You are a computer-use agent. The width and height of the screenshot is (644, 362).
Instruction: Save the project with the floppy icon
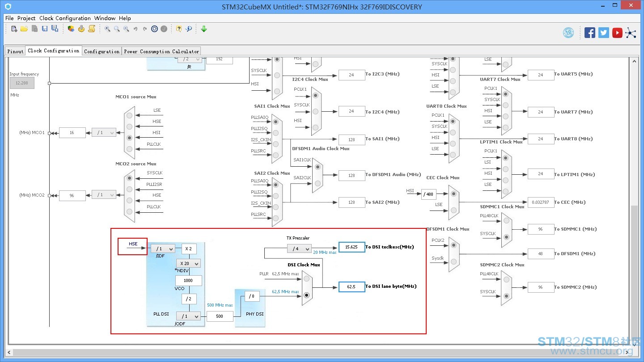(x=45, y=29)
